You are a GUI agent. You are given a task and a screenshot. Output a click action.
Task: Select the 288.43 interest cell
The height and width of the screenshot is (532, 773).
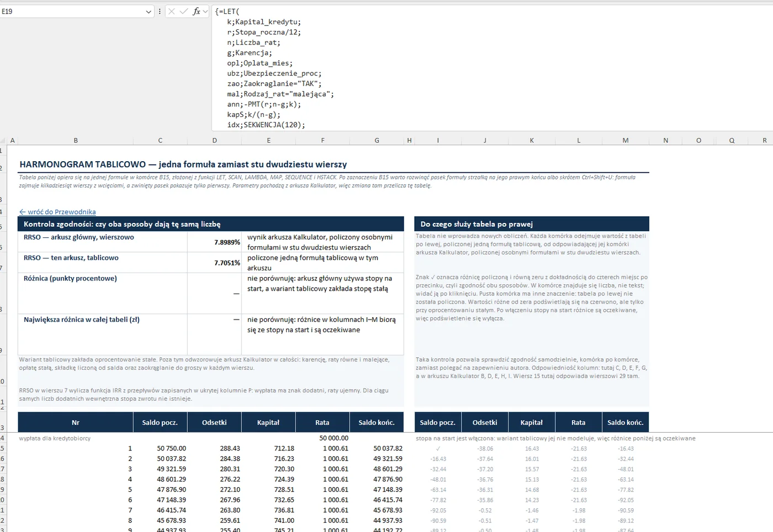click(214, 449)
